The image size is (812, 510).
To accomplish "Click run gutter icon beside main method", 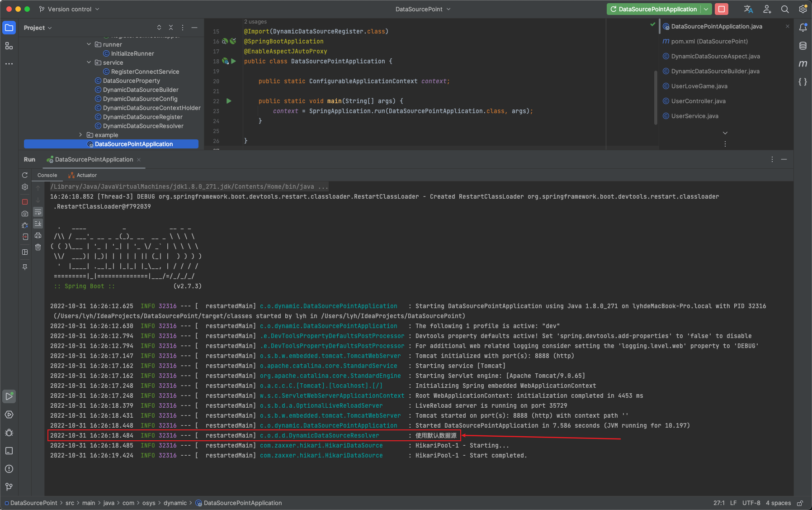I will click(x=229, y=101).
